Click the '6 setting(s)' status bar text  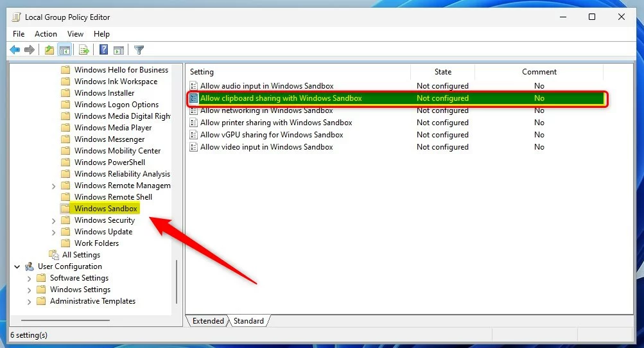(29, 335)
